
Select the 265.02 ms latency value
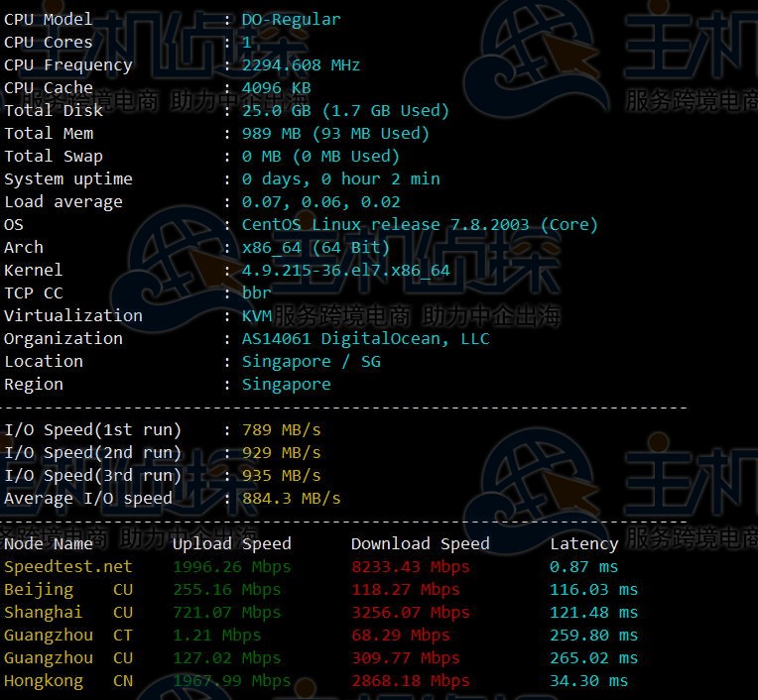[x=593, y=658]
